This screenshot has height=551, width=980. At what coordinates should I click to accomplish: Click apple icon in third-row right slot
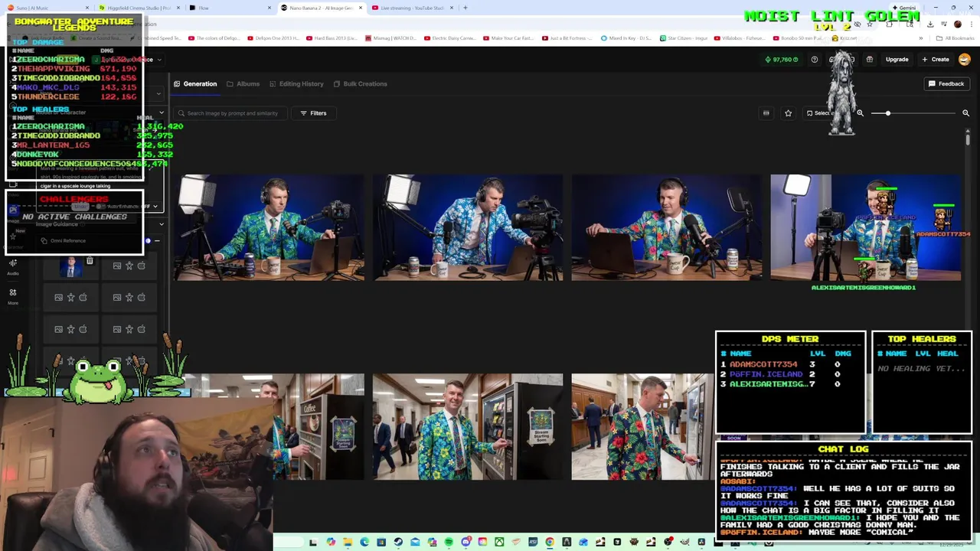tap(141, 329)
